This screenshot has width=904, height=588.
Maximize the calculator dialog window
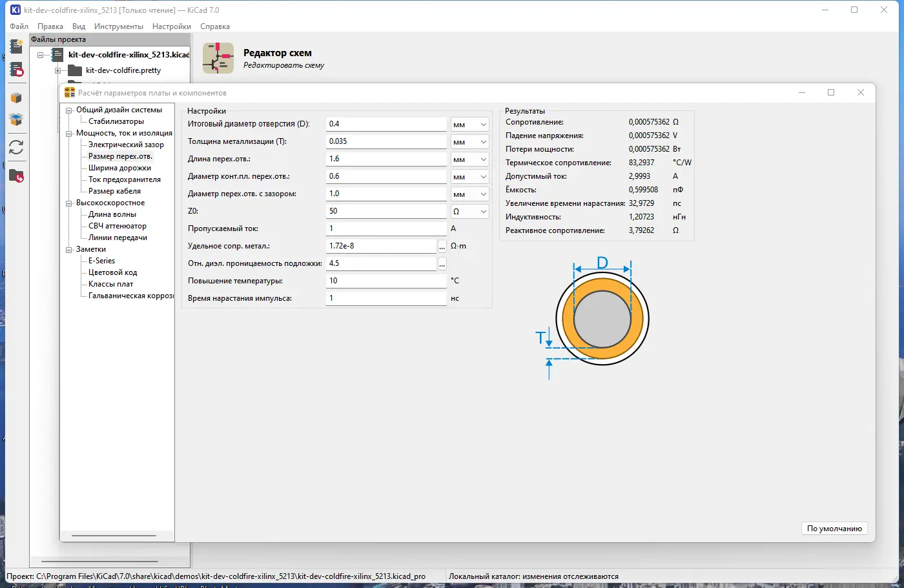tap(831, 92)
